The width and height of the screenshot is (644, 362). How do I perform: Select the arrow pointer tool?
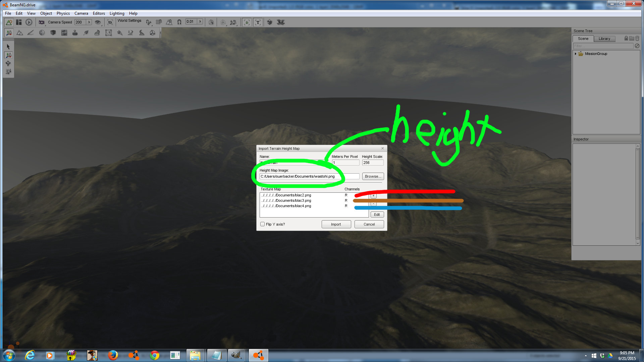coord(8,47)
